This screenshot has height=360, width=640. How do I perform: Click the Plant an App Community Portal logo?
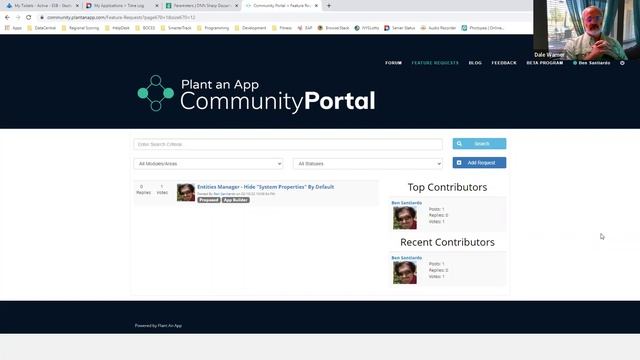tap(256, 94)
